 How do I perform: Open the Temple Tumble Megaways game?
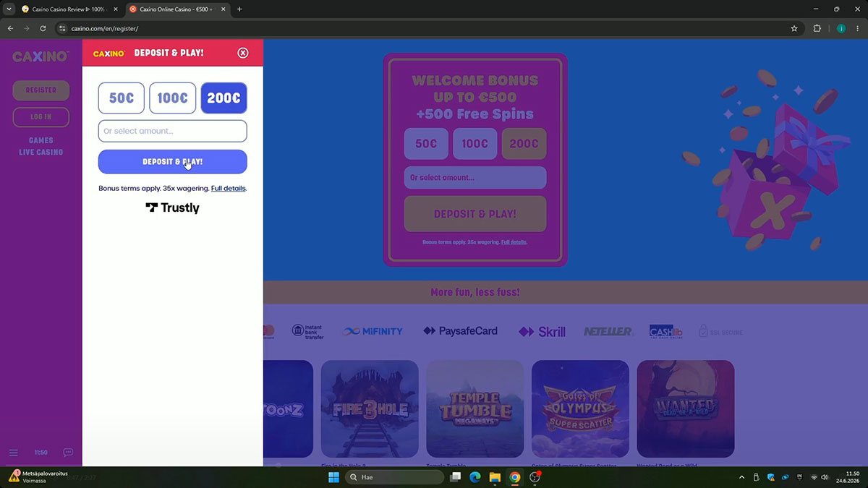(475, 408)
